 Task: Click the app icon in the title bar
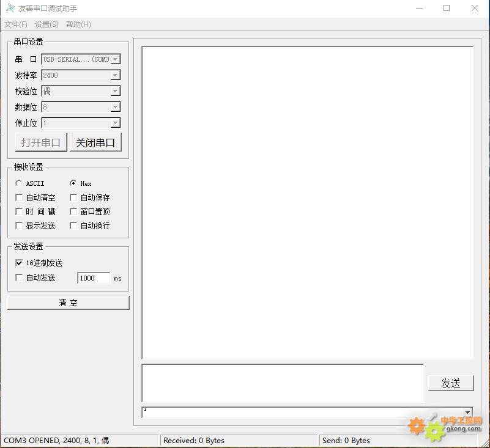coord(10,8)
